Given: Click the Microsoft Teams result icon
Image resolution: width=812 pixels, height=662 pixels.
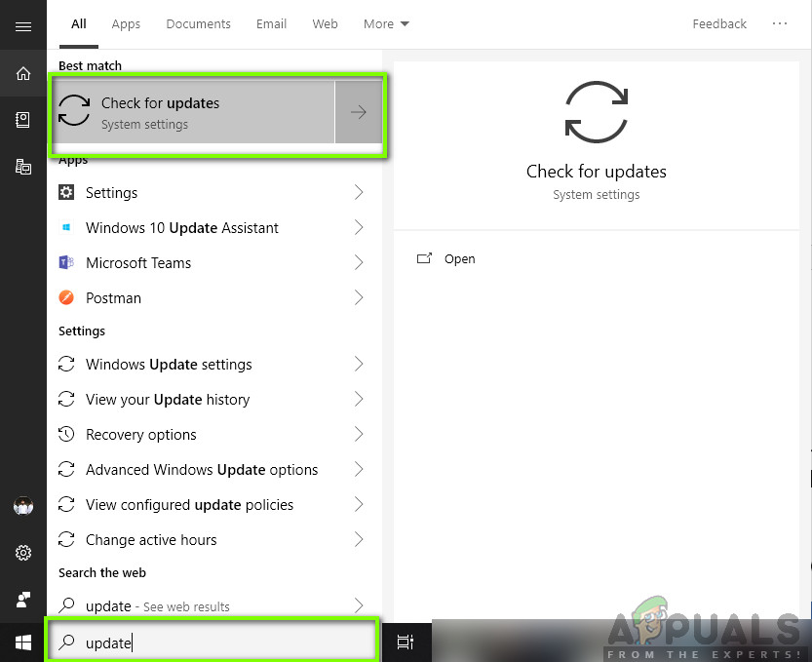Looking at the screenshot, I should (65, 262).
